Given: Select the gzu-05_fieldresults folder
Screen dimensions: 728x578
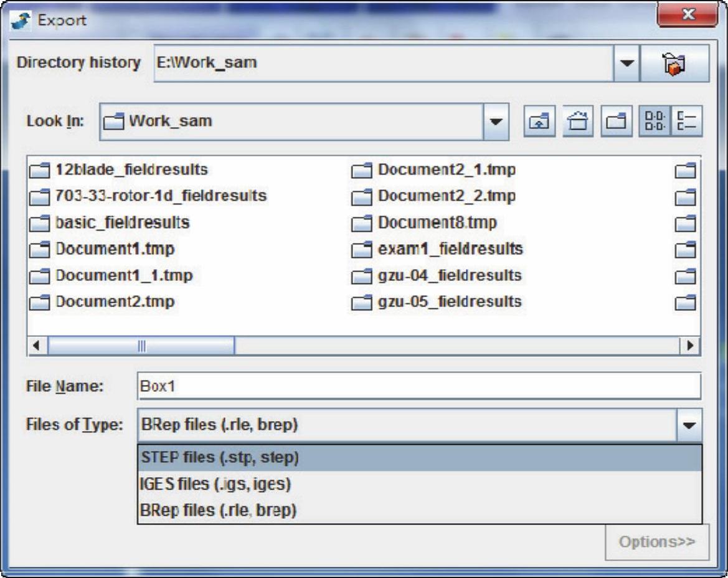Looking at the screenshot, I should click(449, 302).
